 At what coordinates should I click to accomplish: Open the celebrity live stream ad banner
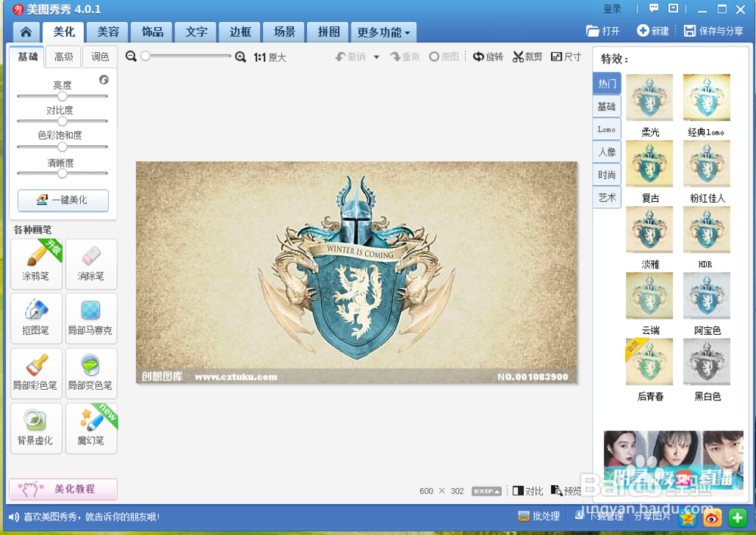pos(674,459)
